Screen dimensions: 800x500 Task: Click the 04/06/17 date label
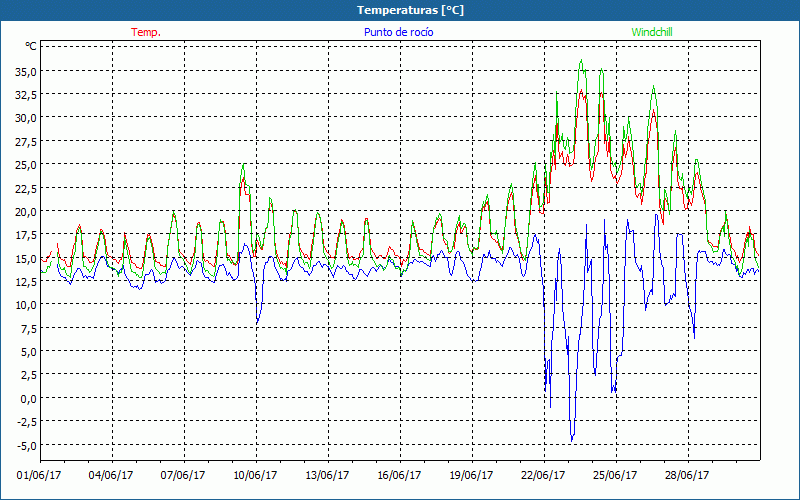(x=111, y=475)
